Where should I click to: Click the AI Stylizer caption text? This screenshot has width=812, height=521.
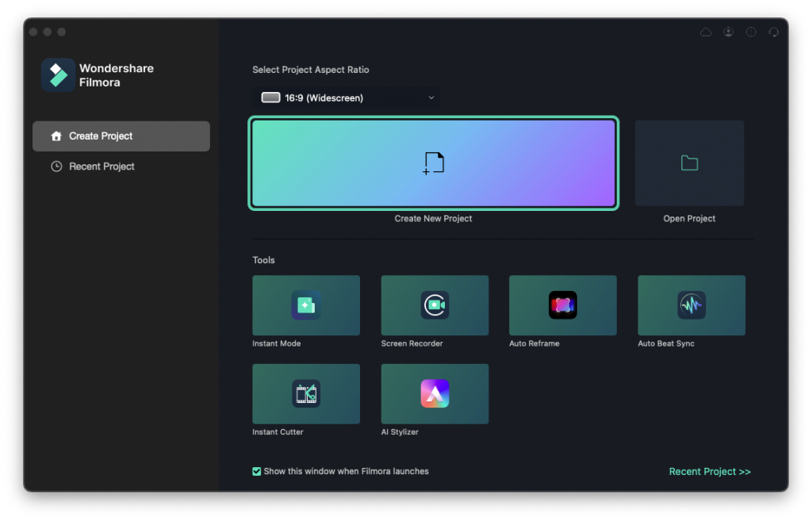[x=400, y=432]
